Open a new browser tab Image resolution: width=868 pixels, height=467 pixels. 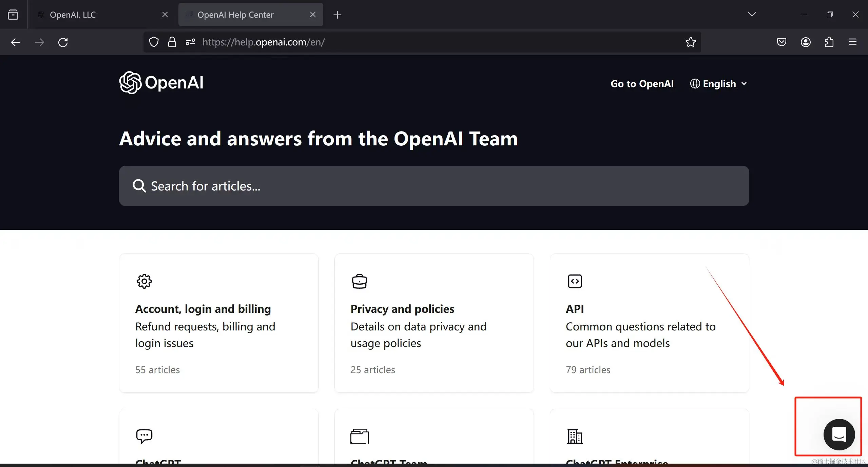click(x=337, y=15)
